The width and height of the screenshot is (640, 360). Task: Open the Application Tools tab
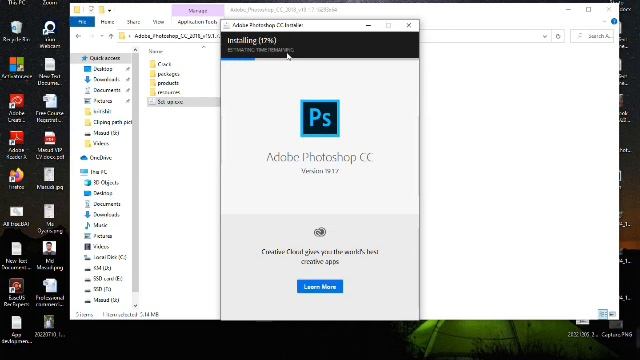(x=197, y=22)
